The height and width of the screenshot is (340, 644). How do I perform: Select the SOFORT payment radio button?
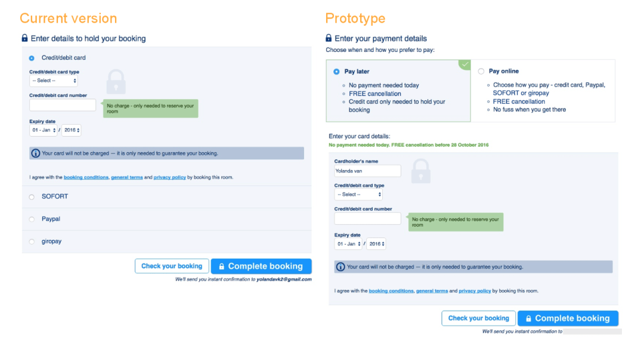pos(32,197)
